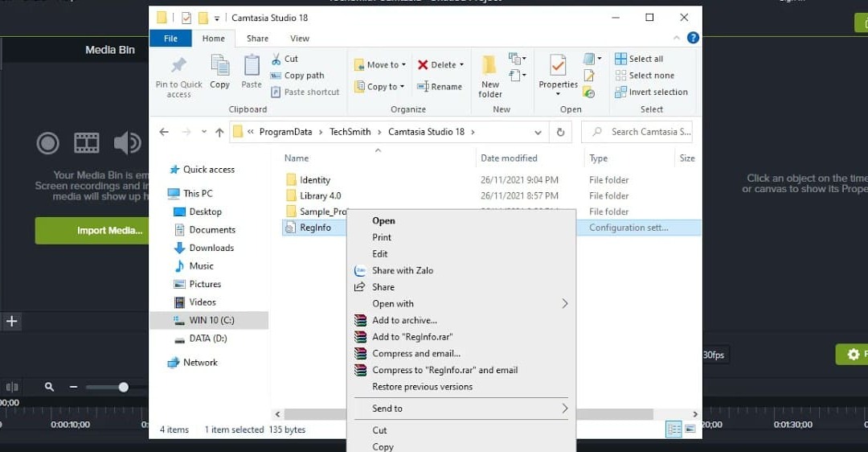
Task: Click TechSmith in the address breadcrumb
Action: (x=350, y=132)
